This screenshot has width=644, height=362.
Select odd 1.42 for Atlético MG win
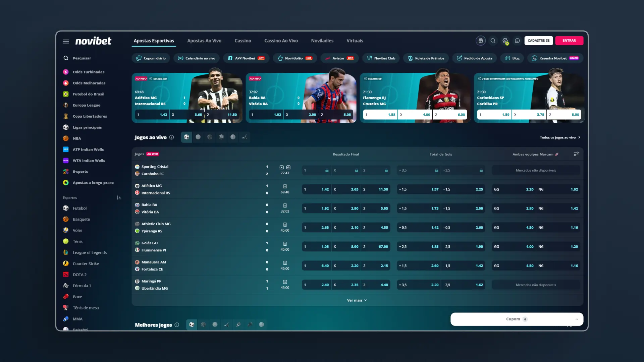click(316, 189)
